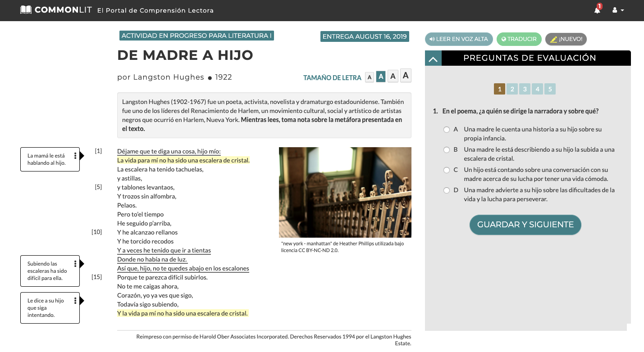The width and height of the screenshot is (644, 352).
Task: Open the user account menu
Action: point(618,10)
